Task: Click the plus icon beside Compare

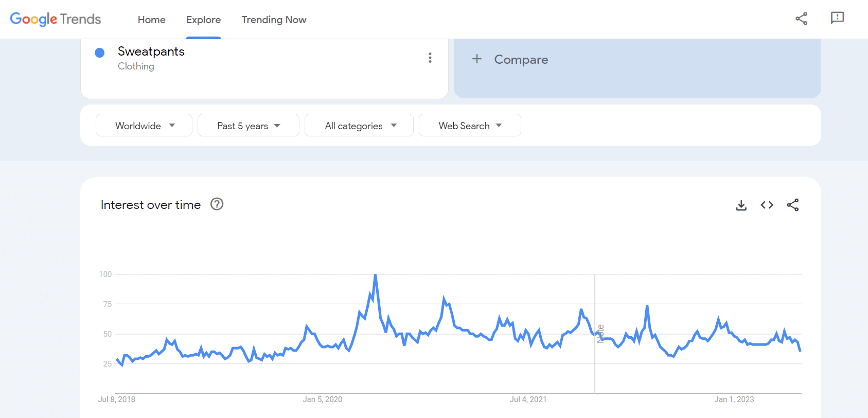Action: click(x=477, y=59)
